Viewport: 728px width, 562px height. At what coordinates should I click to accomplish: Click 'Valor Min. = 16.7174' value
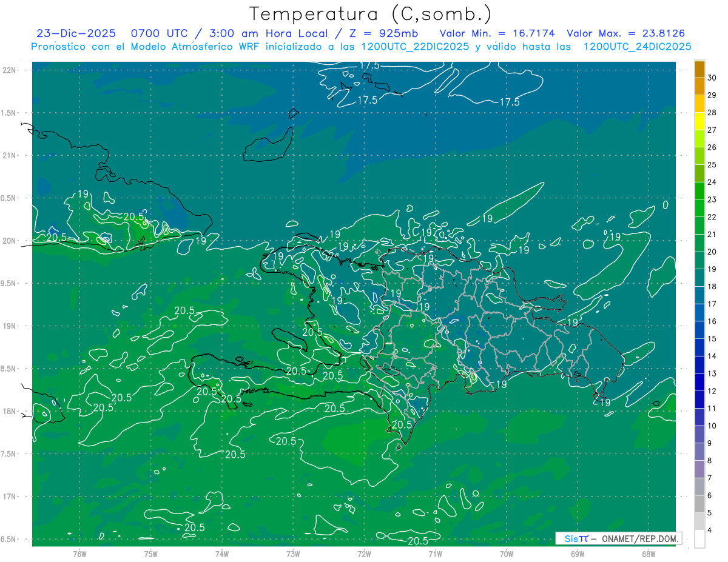tap(497, 33)
